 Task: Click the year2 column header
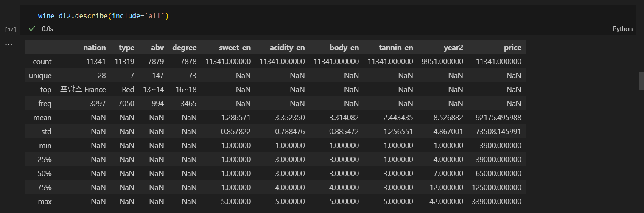[x=454, y=48]
